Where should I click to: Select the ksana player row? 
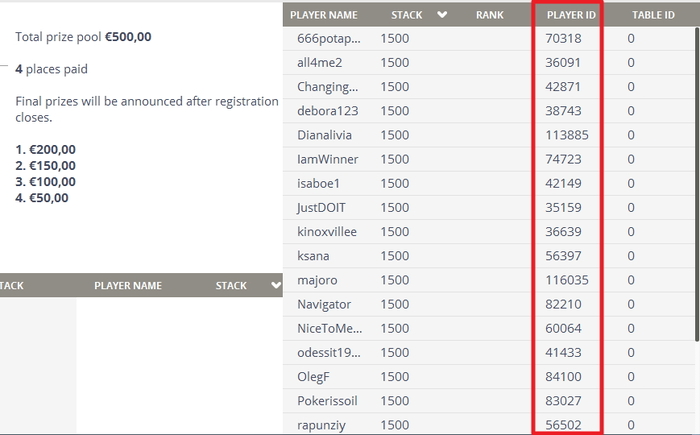(x=489, y=256)
